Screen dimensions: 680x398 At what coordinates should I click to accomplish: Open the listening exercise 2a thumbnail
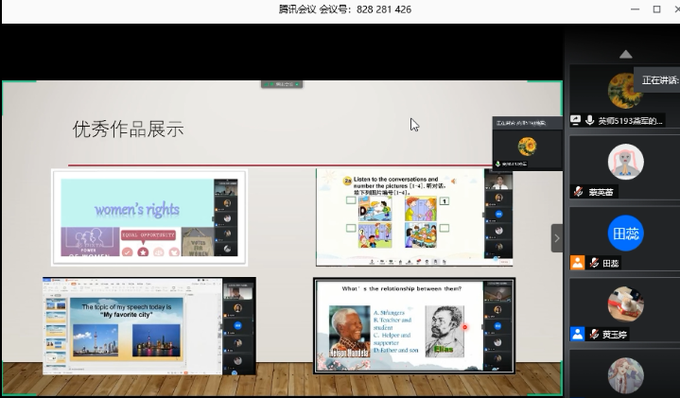click(x=414, y=217)
